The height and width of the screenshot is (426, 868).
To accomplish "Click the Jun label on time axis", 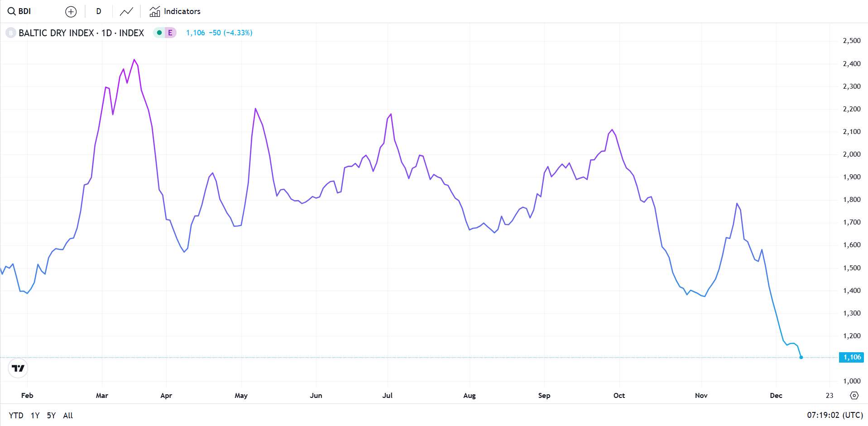I will tap(316, 396).
